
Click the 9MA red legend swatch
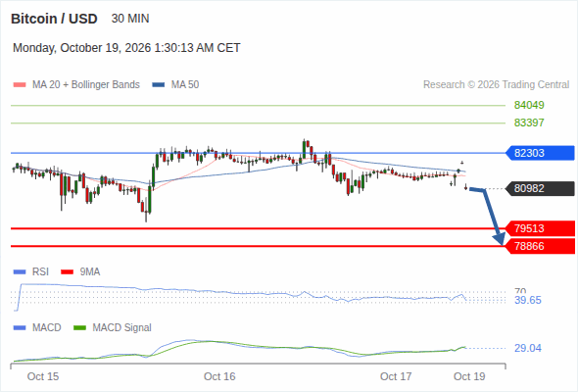point(67,272)
